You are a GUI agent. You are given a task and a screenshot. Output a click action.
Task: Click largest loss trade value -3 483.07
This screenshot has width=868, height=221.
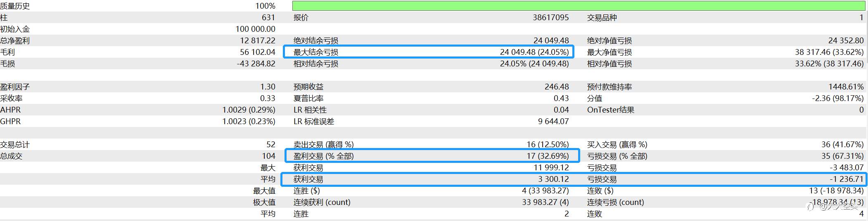tap(847, 167)
